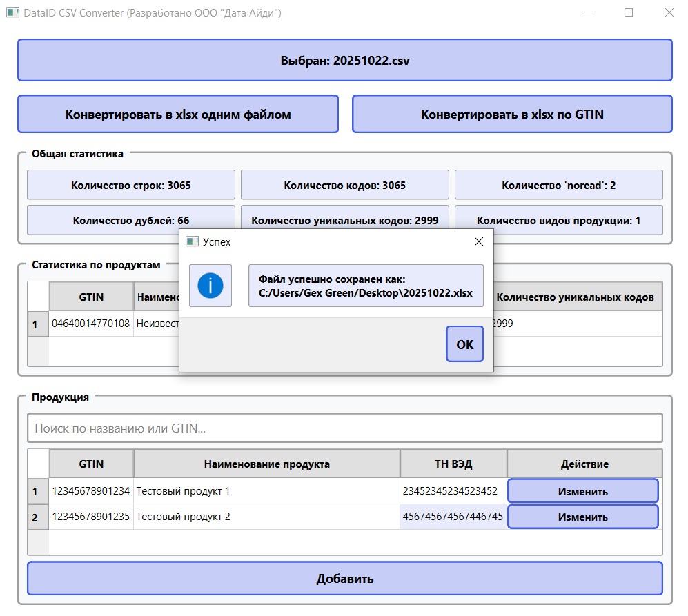This screenshot has width=688, height=616.
Task: Click the dialog icon next to Успех title
Action: pyautogui.click(x=190, y=241)
